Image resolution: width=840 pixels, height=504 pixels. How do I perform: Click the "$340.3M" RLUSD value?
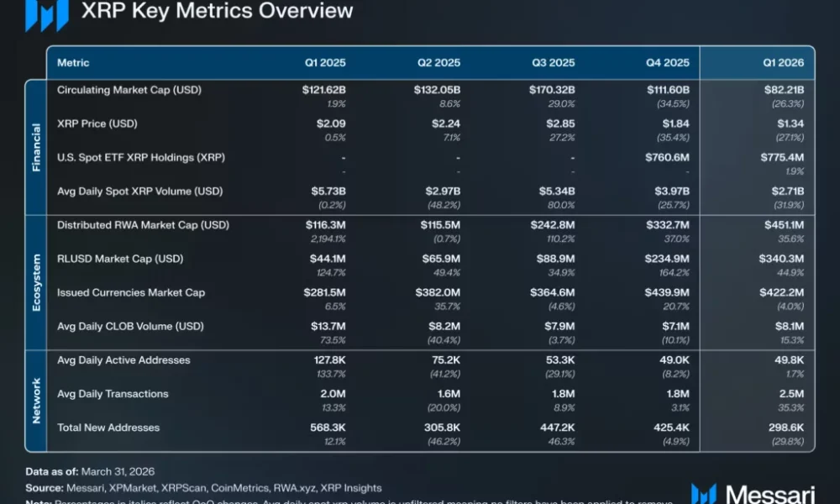click(x=781, y=259)
